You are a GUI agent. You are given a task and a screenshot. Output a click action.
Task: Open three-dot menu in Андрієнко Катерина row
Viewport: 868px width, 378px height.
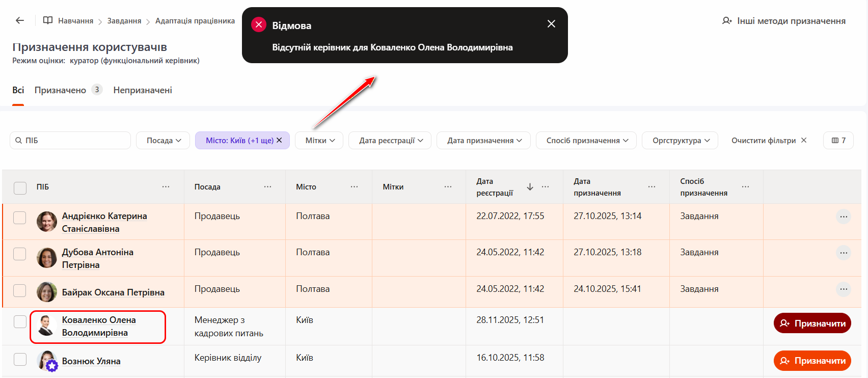(844, 217)
